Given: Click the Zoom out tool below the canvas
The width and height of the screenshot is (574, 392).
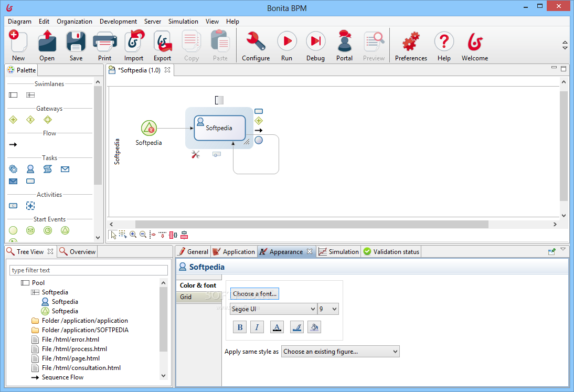Looking at the screenshot, I should [x=143, y=235].
